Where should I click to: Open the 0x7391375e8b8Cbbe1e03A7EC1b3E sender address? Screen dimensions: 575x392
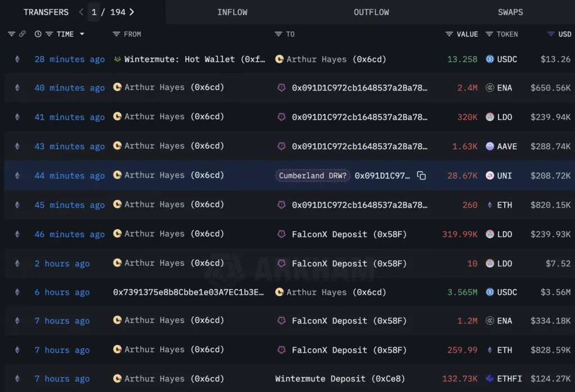click(188, 292)
